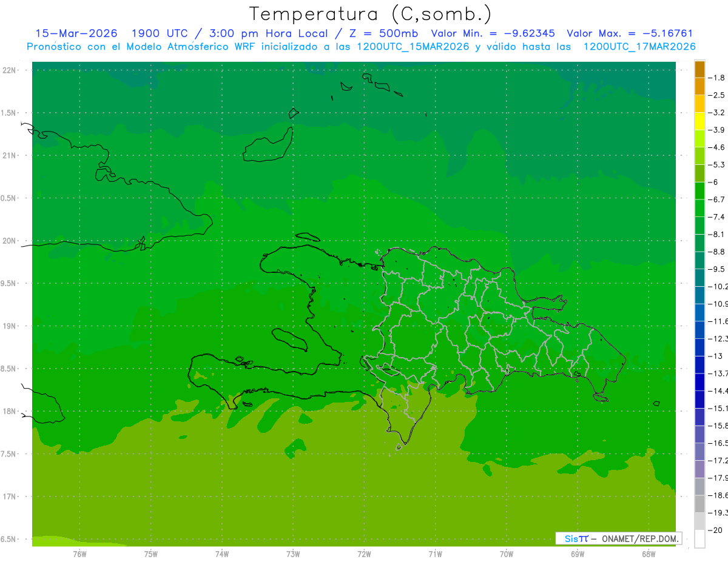The width and height of the screenshot is (728, 562).
Task: Click the '71W' longitude axis label
Action: pyautogui.click(x=435, y=554)
